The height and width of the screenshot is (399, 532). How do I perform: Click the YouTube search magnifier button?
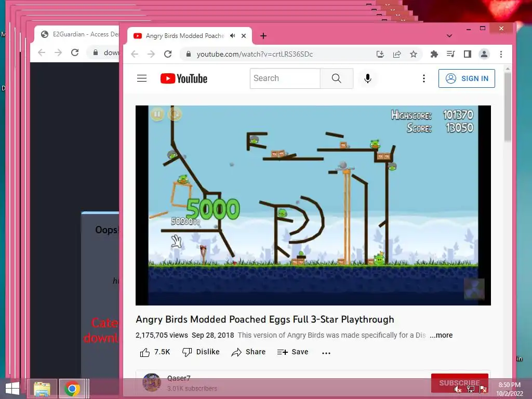point(336,78)
